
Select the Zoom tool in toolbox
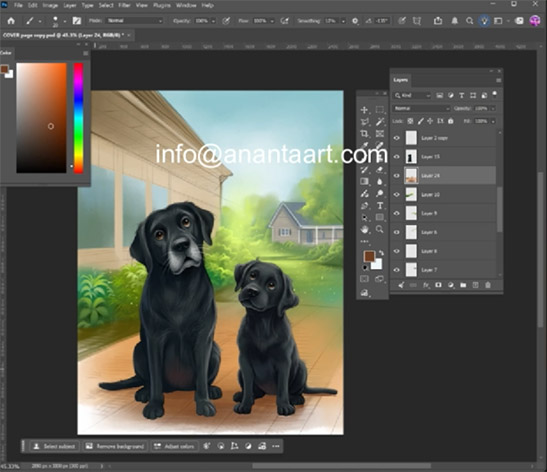coord(380,229)
